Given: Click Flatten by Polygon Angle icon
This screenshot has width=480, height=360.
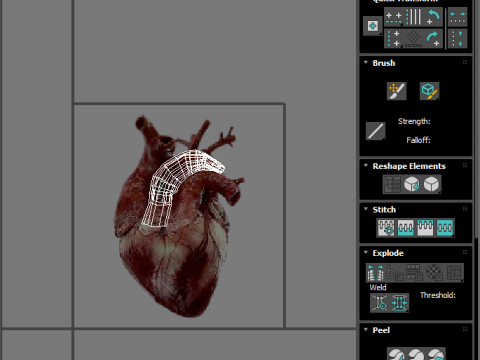Looking at the screenshot, I should [x=395, y=273].
